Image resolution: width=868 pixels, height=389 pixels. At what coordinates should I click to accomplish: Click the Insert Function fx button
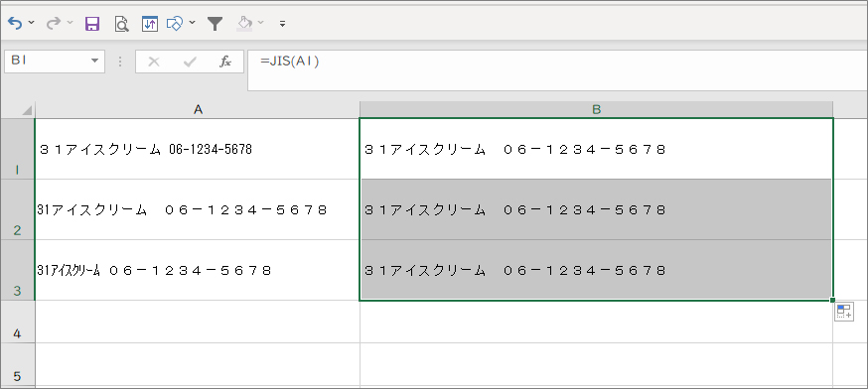pos(224,62)
